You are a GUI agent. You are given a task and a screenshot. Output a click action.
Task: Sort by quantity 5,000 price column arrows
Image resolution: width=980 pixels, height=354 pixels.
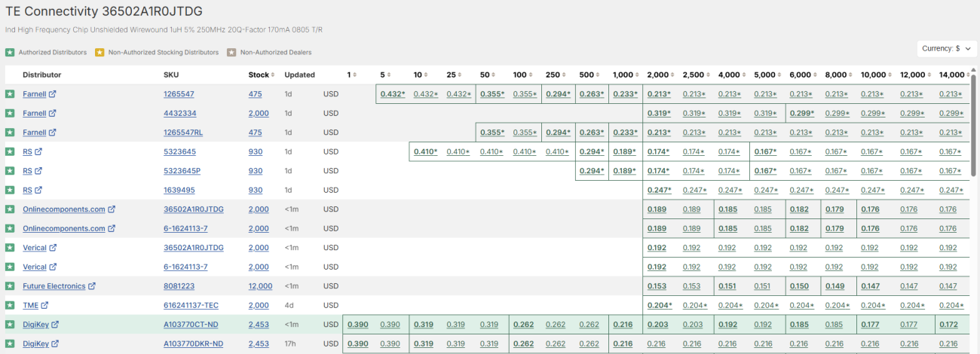click(x=781, y=75)
